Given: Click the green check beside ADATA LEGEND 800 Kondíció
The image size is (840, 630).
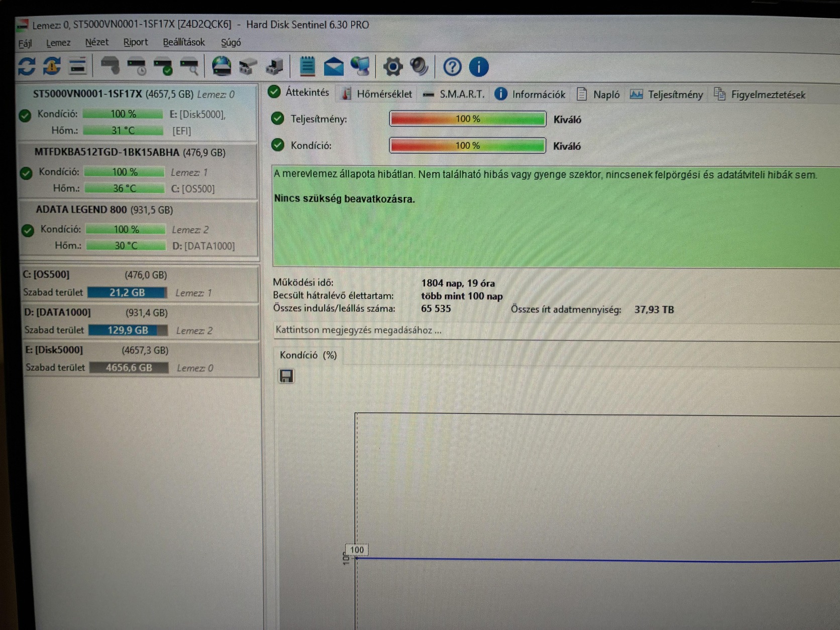Looking at the screenshot, I should pyautogui.click(x=28, y=231).
